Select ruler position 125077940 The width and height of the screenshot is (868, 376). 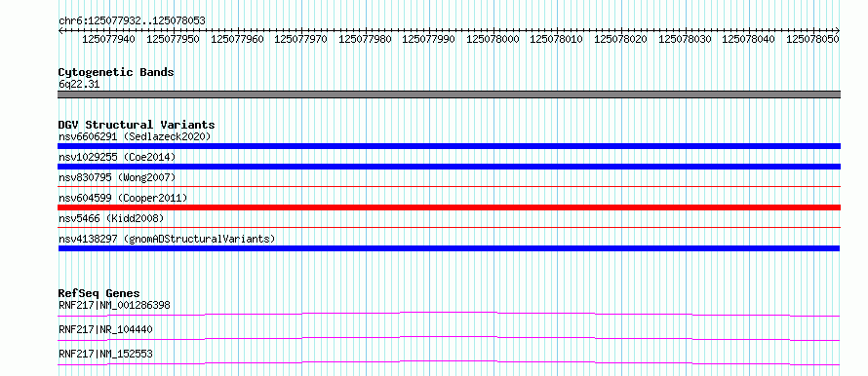pyautogui.click(x=108, y=39)
